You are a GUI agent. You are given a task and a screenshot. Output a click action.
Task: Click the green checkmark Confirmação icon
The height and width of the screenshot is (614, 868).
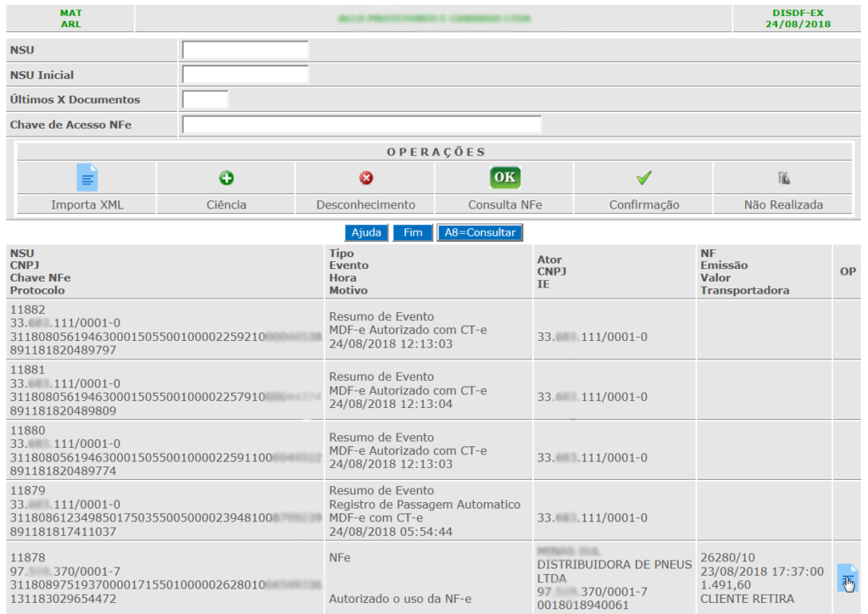coord(644,178)
